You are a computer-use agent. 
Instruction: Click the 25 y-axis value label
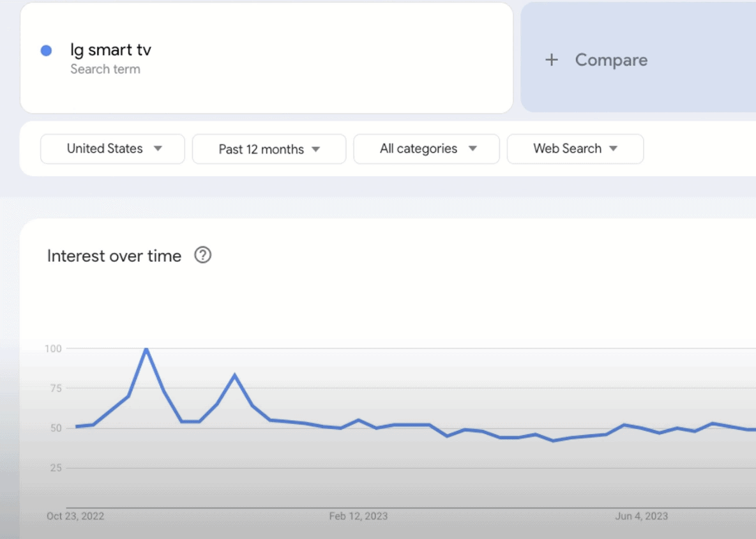(x=56, y=467)
